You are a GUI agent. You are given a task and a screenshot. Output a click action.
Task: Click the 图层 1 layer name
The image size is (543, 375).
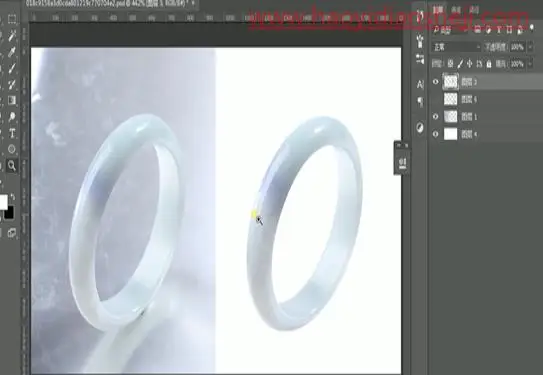click(469, 117)
